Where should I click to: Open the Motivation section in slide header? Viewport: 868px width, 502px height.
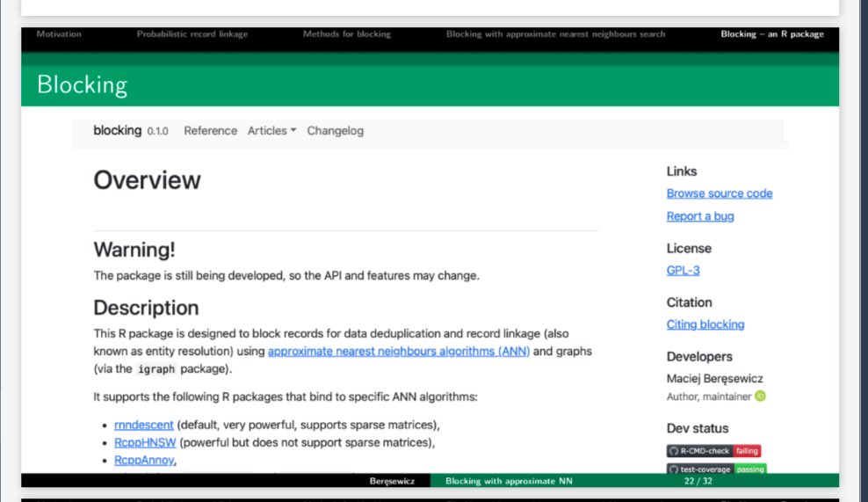click(x=59, y=33)
